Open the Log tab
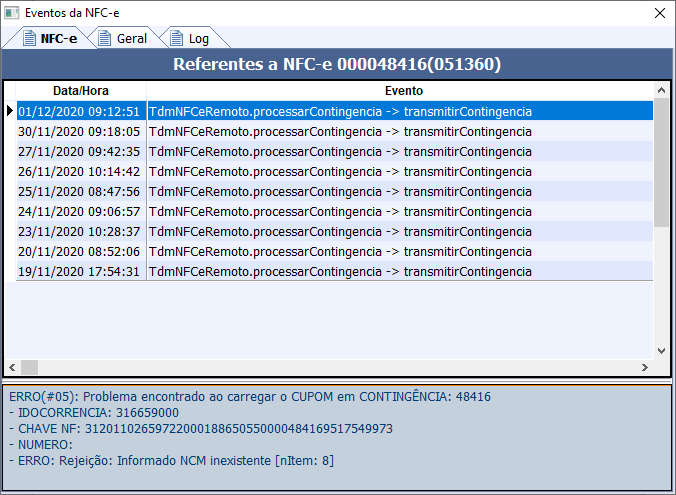Viewport: 676px width, 495px height. [199, 39]
